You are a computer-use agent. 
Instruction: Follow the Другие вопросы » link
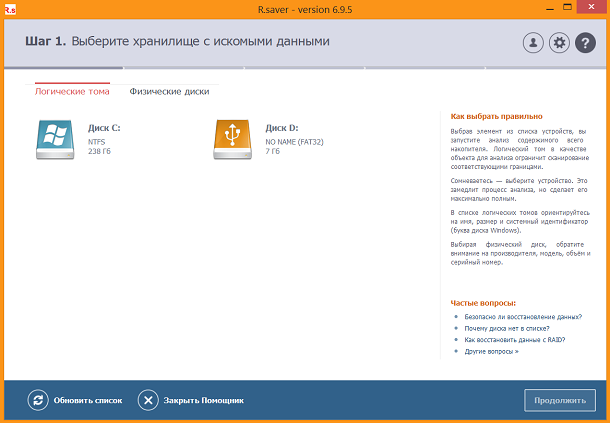tap(491, 352)
